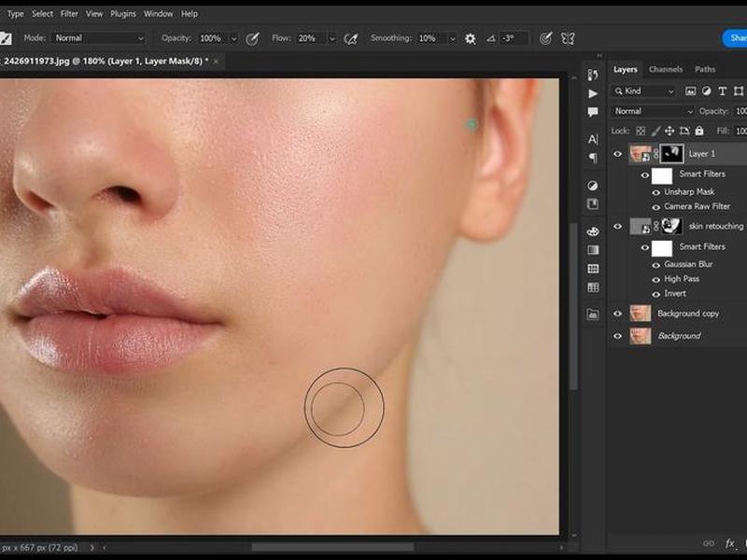Image resolution: width=747 pixels, height=560 pixels.
Task: Open the History panel icon
Action: click(x=593, y=75)
